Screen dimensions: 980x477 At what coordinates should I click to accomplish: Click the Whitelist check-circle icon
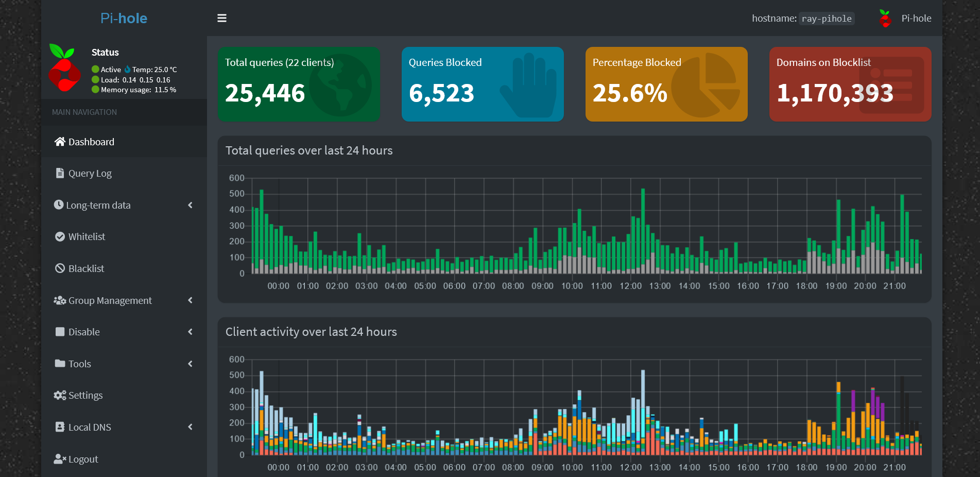[60, 236]
